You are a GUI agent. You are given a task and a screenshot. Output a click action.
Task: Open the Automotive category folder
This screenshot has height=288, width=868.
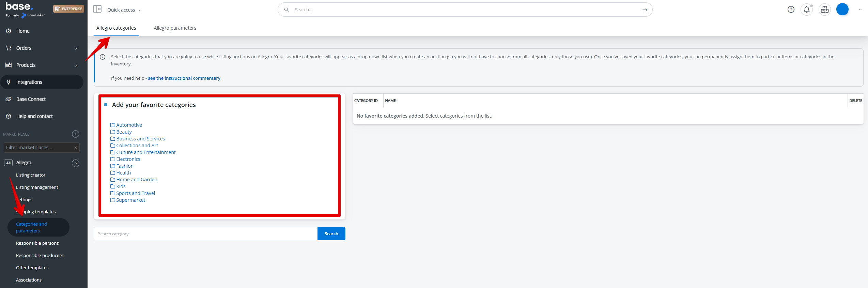click(129, 125)
